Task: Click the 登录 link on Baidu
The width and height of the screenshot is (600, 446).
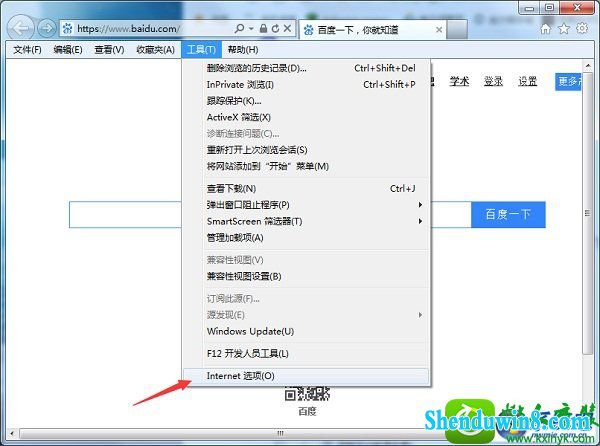Action: (x=493, y=81)
